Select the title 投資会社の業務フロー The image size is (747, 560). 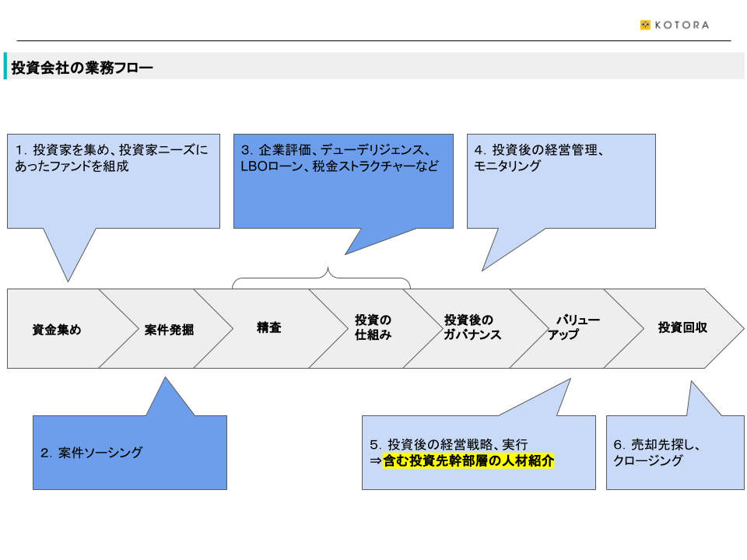tap(82, 68)
